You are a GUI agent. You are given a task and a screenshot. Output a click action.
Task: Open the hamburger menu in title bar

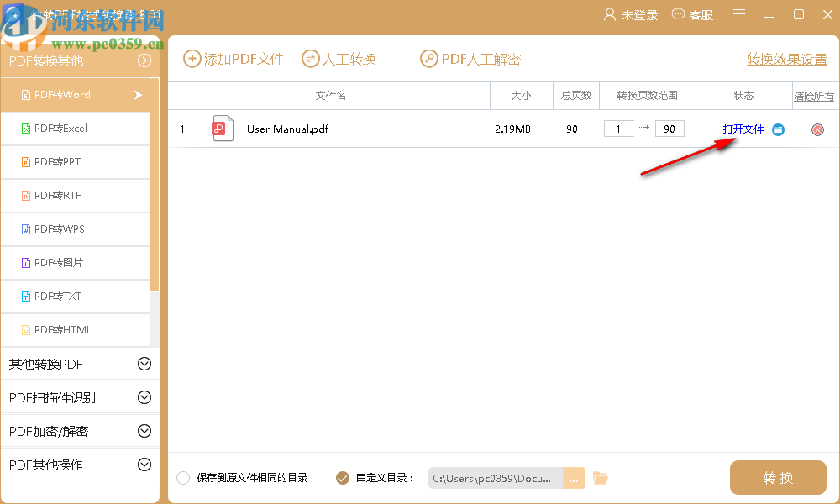coord(738,14)
